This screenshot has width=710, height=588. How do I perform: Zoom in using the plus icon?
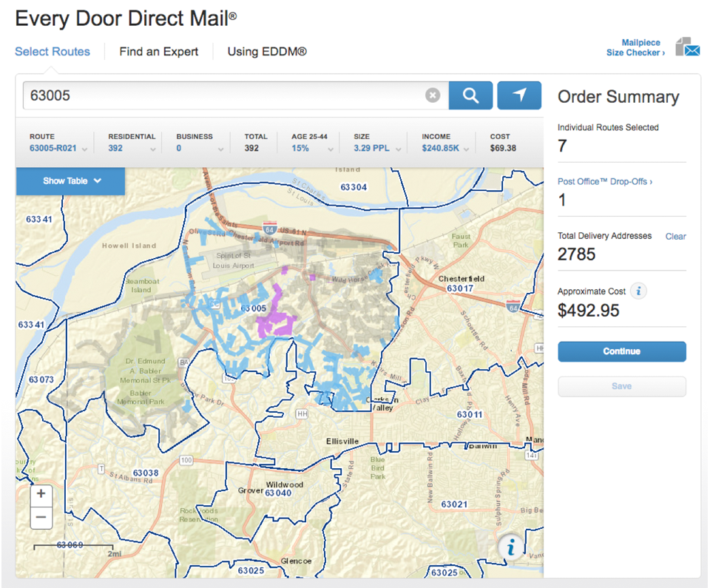tap(41, 495)
